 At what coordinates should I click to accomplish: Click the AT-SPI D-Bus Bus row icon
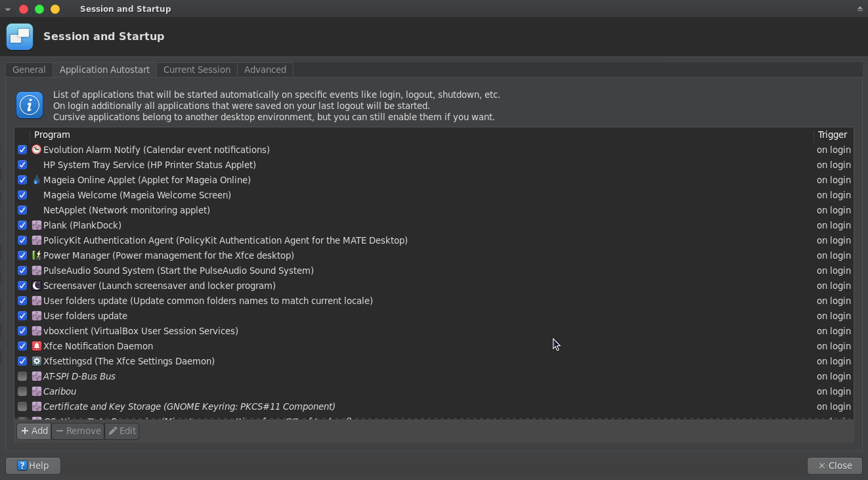(x=37, y=376)
